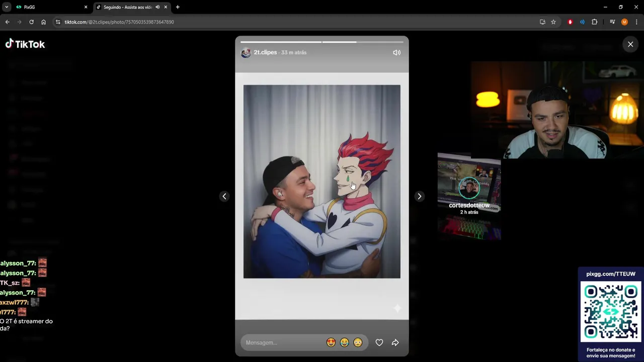Mute the TikTok story sound
The height and width of the screenshot is (362, 644).
click(x=396, y=52)
